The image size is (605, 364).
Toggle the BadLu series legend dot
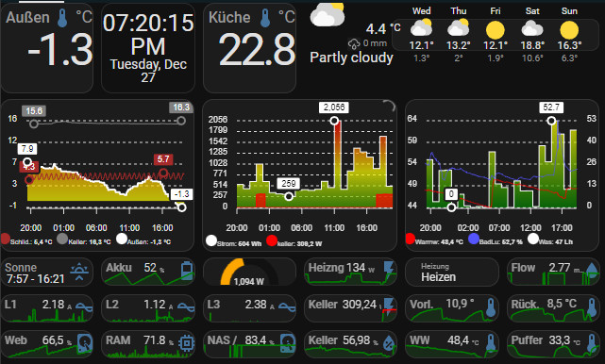[474, 239]
